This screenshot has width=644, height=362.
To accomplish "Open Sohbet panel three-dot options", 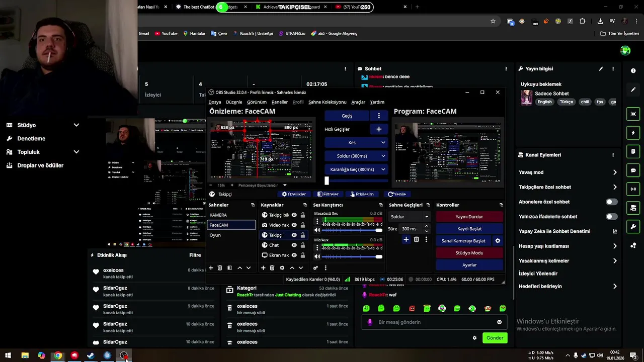I will click(x=506, y=69).
